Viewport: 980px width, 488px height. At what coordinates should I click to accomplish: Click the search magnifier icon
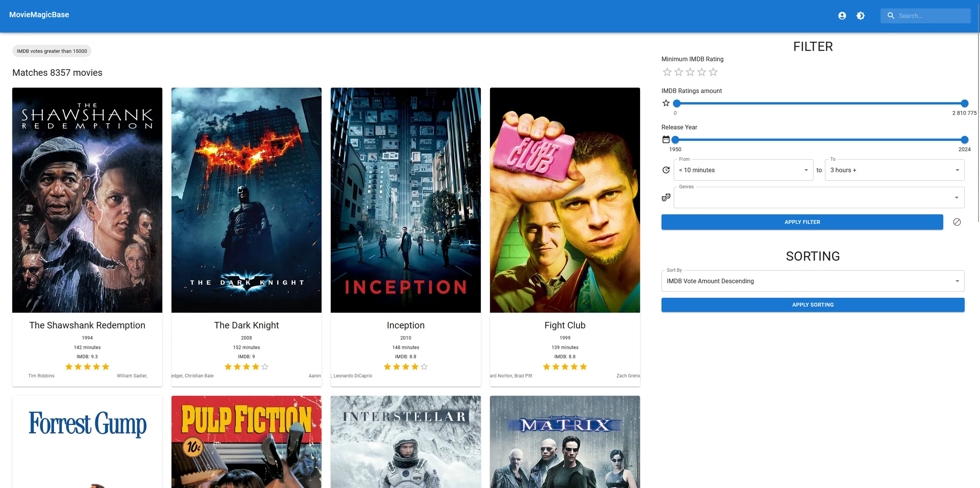pyautogui.click(x=891, y=16)
